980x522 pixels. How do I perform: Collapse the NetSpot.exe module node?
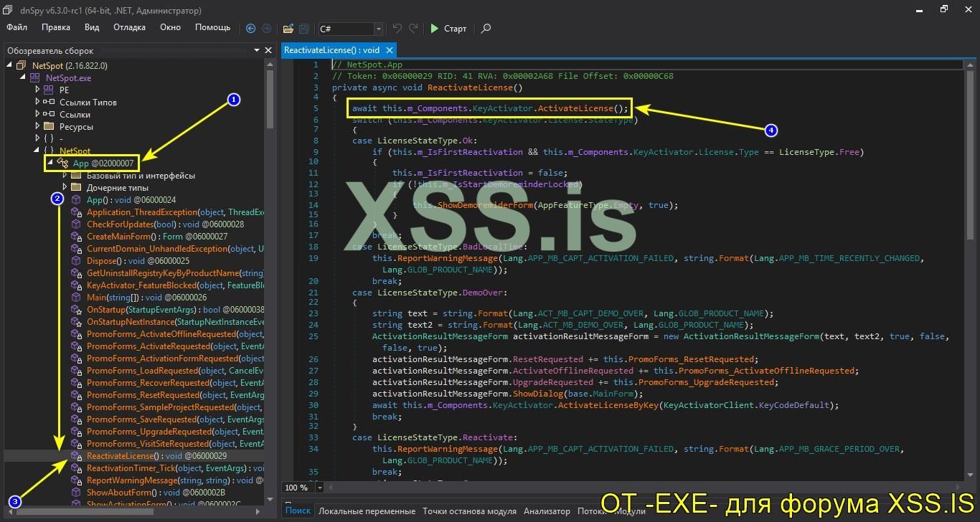(23, 78)
